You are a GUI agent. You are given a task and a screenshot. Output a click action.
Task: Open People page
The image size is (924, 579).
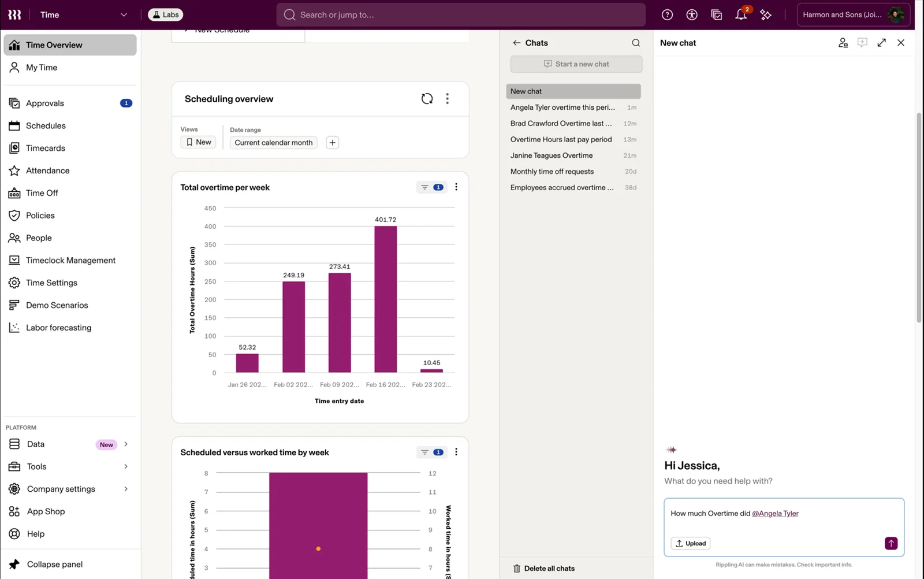[x=70, y=238]
